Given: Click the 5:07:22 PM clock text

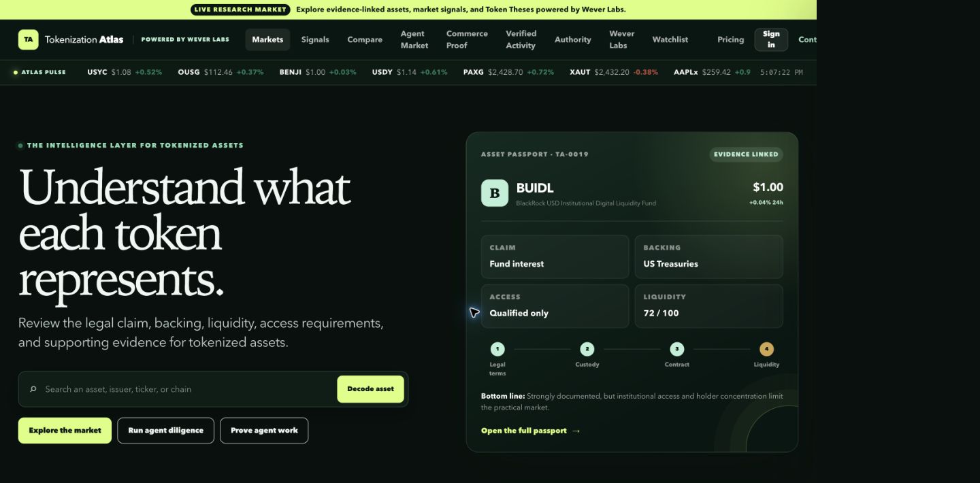Looking at the screenshot, I should pyautogui.click(x=781, y=72).
